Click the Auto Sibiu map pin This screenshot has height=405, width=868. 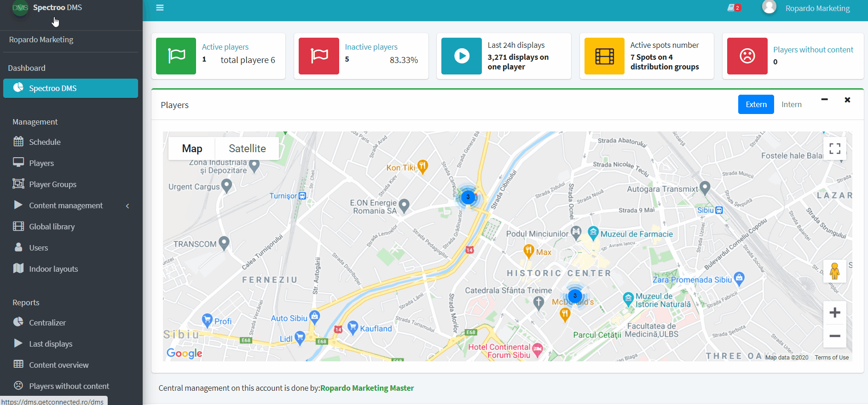point(315,317)
